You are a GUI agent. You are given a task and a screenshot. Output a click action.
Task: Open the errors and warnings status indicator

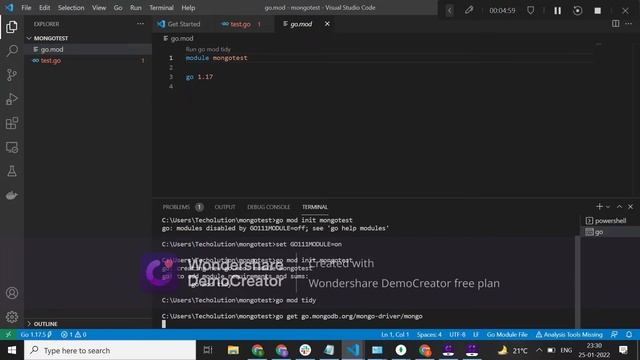click(73, 334)
